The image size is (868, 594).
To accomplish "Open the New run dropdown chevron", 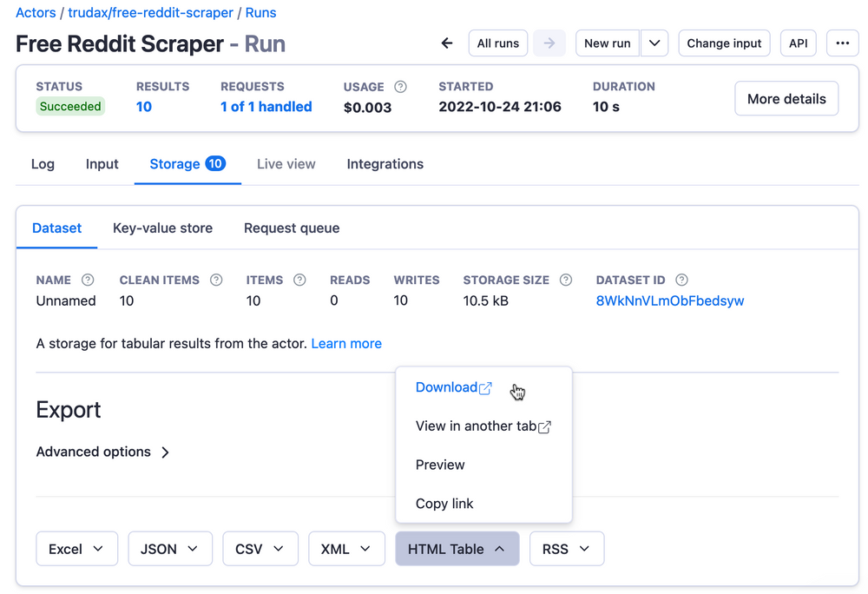I will point(654,43).
